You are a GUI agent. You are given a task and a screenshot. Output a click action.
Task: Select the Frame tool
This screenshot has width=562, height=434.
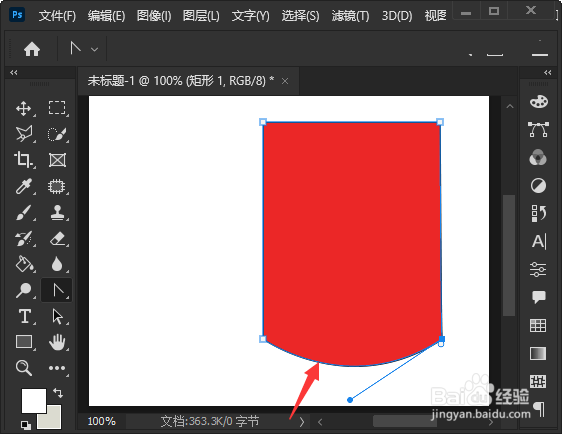click(x=57, y=160)
